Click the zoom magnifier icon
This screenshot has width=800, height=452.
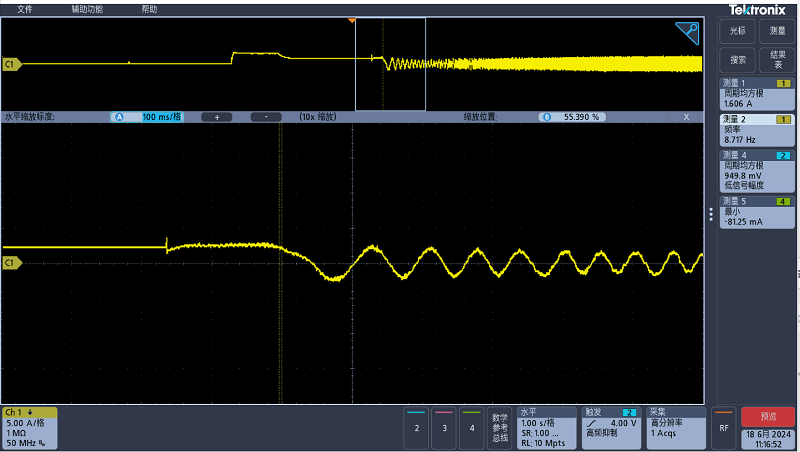click(688, 33)
